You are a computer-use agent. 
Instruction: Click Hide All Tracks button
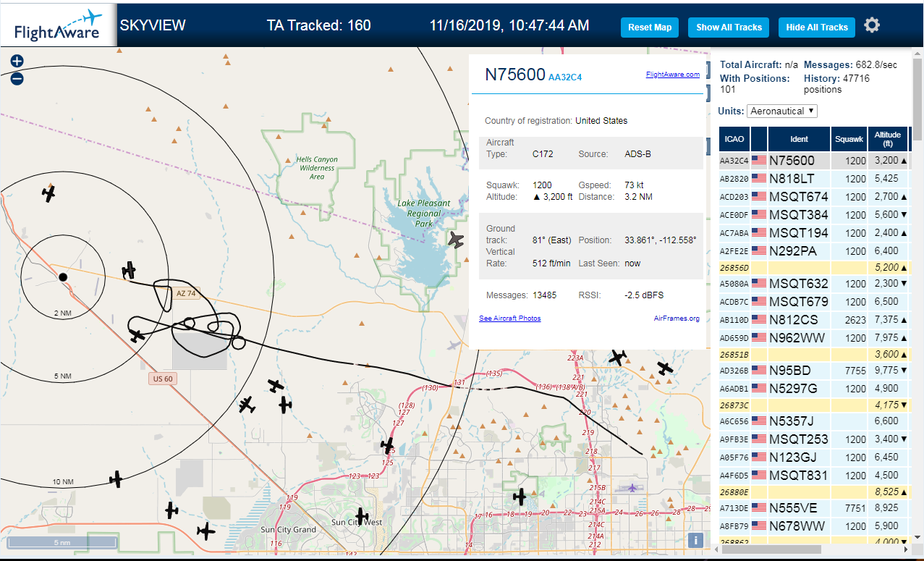817,28
